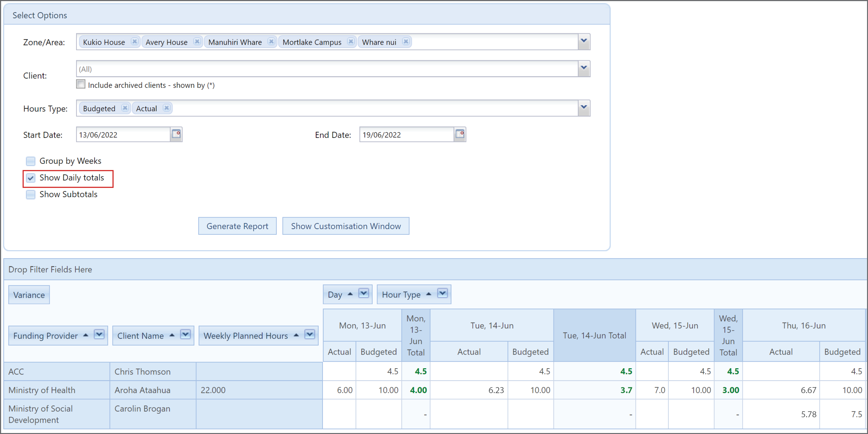Click the Generate Report button
This screenshot has width=868, height=434.
tap(237, 226)
